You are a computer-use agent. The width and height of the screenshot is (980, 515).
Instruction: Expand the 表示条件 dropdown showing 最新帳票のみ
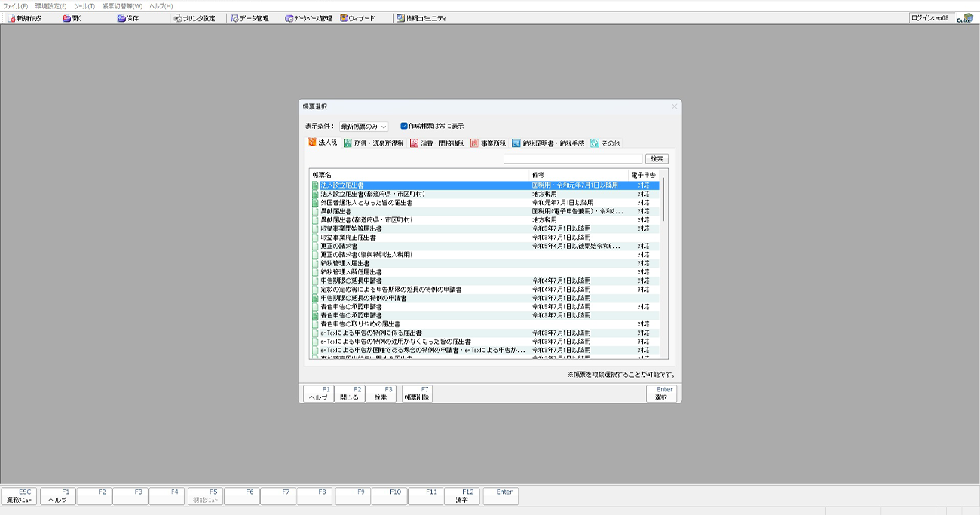pyautogui.click(x=363, y=127)
